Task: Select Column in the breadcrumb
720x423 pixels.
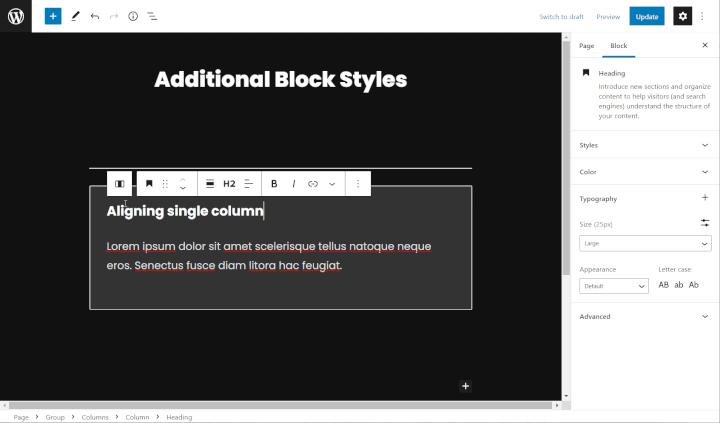Action: pyautogui.click(x=137, y=417)
